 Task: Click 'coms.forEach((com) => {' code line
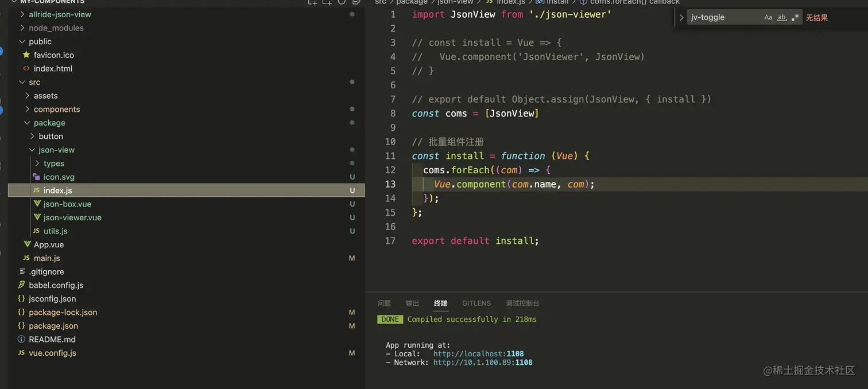(x=487, y=170)
